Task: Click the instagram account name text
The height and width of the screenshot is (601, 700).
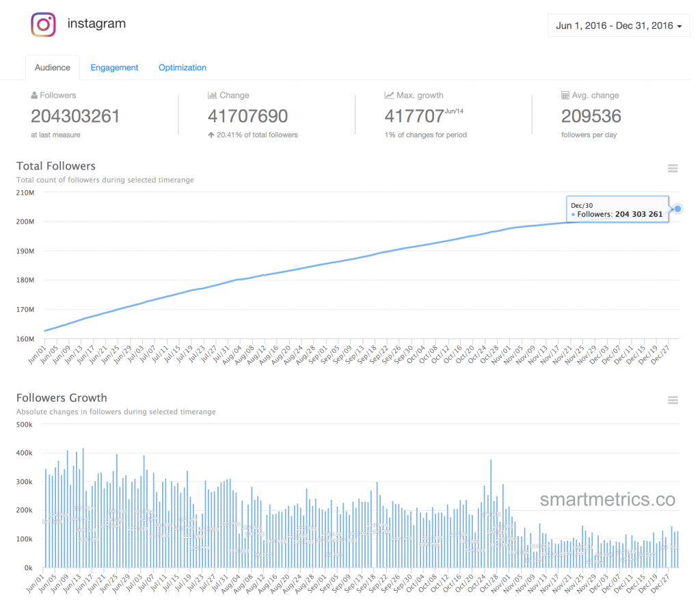Action: [96, 24]
